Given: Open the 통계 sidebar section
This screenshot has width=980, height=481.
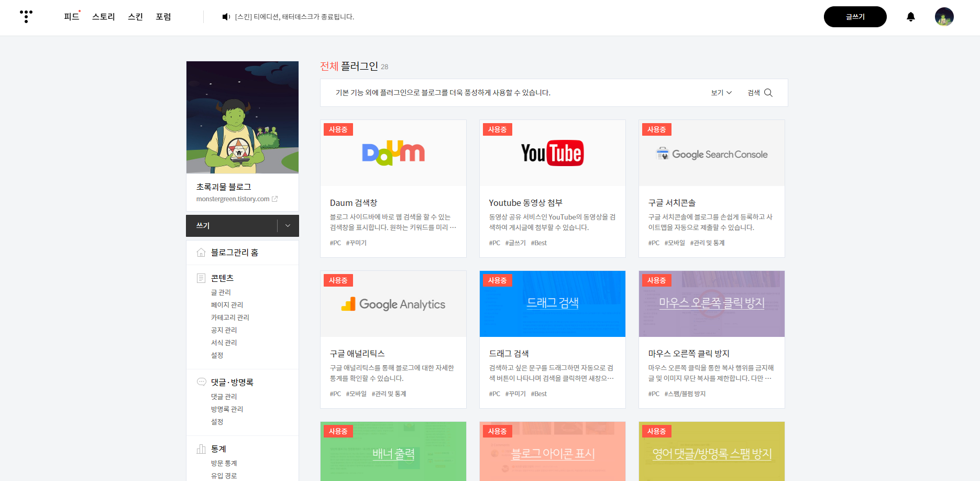Looking at the screenshot, I should coord(218,449).
